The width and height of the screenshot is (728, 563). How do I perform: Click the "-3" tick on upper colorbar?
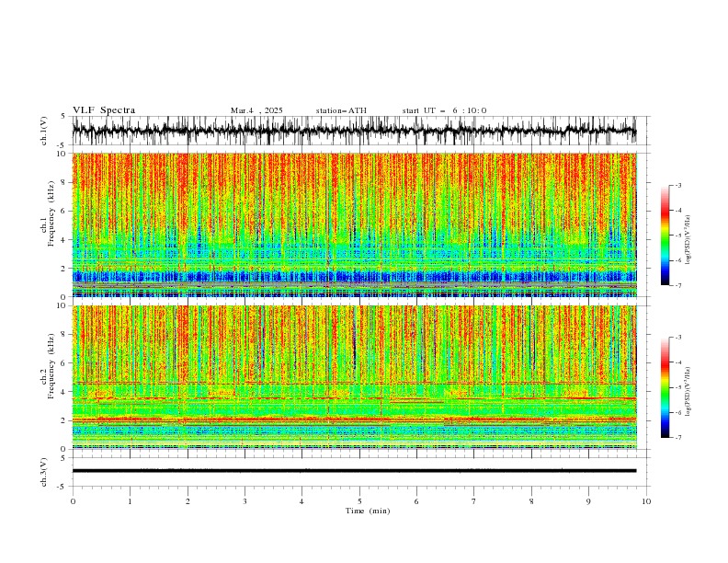coord(678,185)
